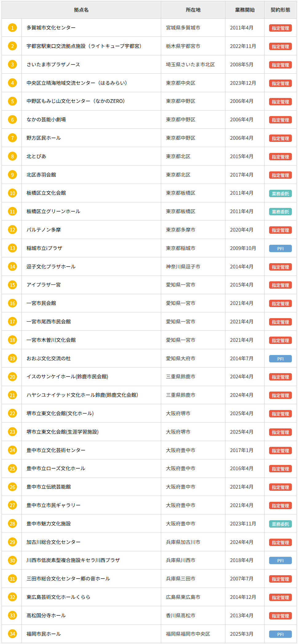The image size is (298, 644).
Task: Click facility name なかの芸能小劇場
Action: [x=46, y=119]
